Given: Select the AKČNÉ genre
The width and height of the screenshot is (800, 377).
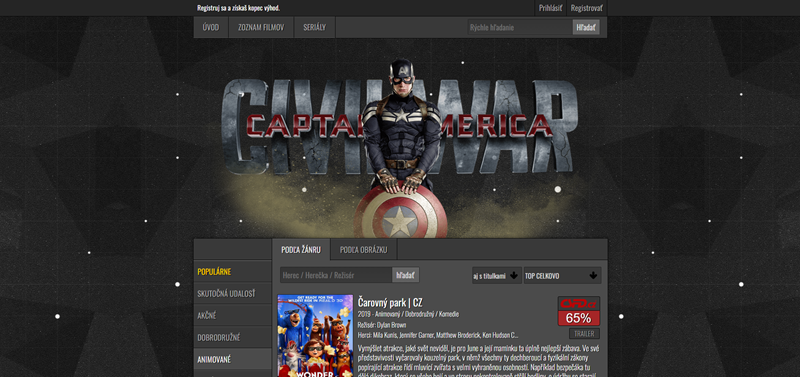Looking at the screenshot, I should (233, 315).
